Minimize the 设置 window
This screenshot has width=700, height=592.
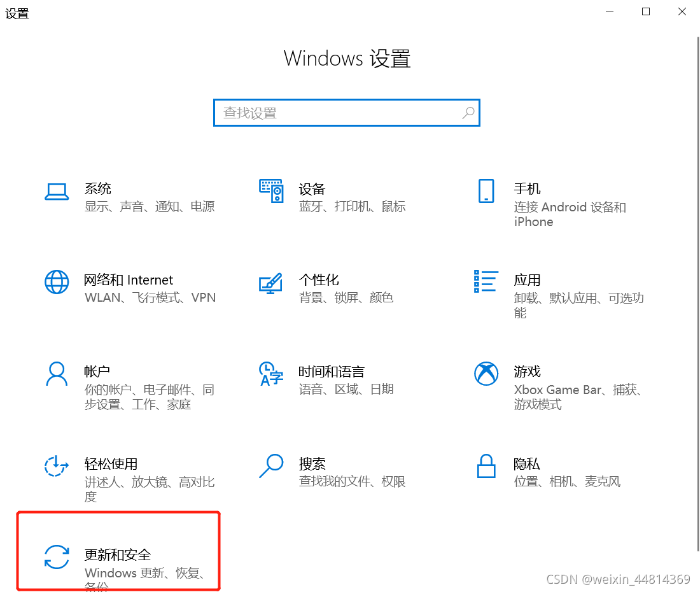pyautogui.click(x=610, y=11)
